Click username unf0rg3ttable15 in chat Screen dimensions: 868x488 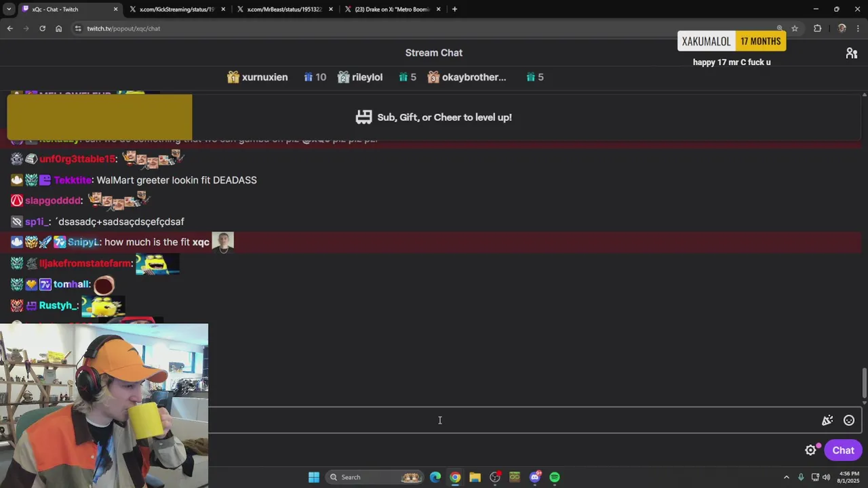point(77,159)
